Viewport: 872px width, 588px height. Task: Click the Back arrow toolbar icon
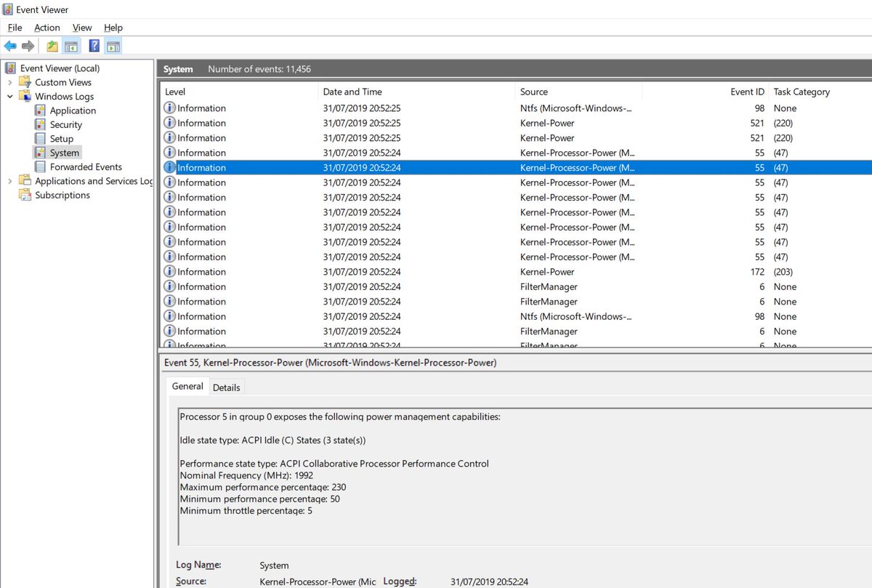(x=10, y=47)
